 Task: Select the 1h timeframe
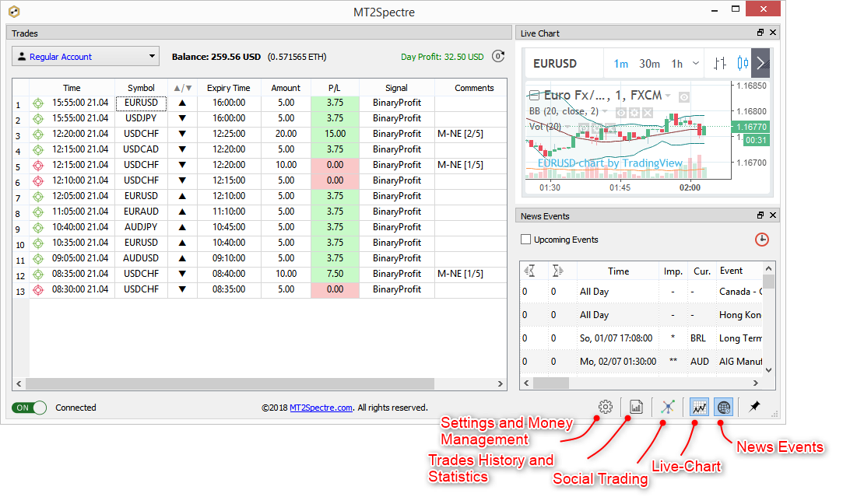tap(677, 64)
